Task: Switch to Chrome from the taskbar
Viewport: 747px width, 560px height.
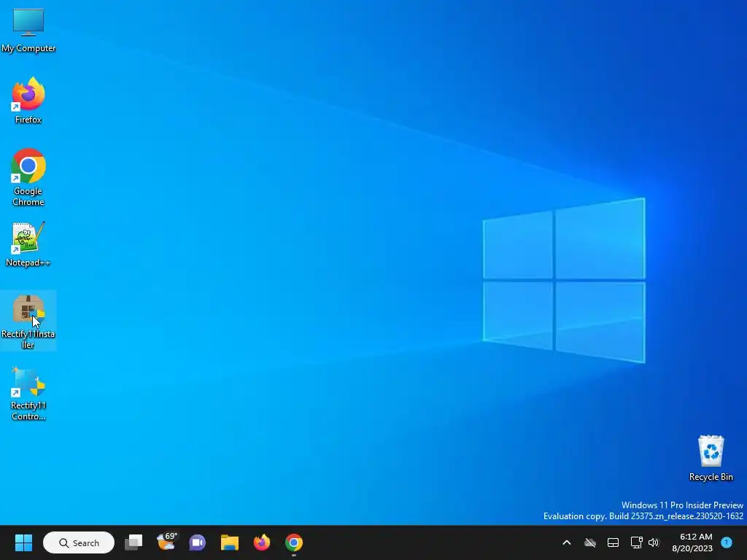Action: tap(294, 542)
